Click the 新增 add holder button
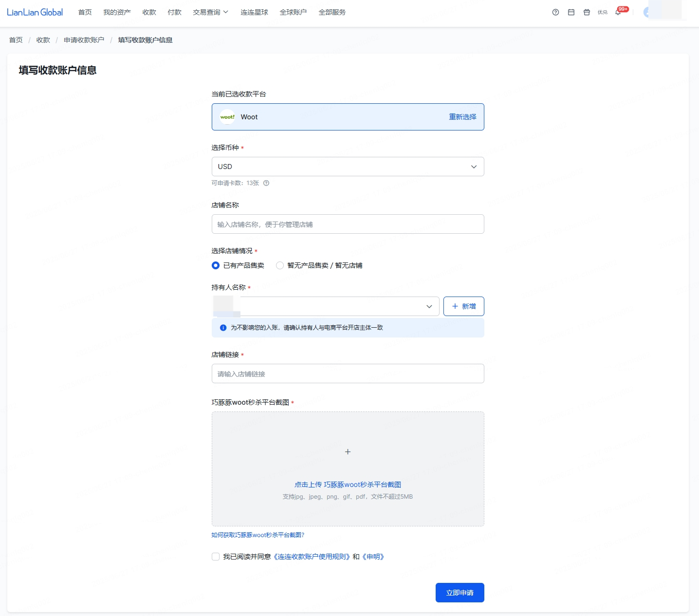The height and width of the screenshot is (616, 699). pyautogui.click(x=463, y=306)
